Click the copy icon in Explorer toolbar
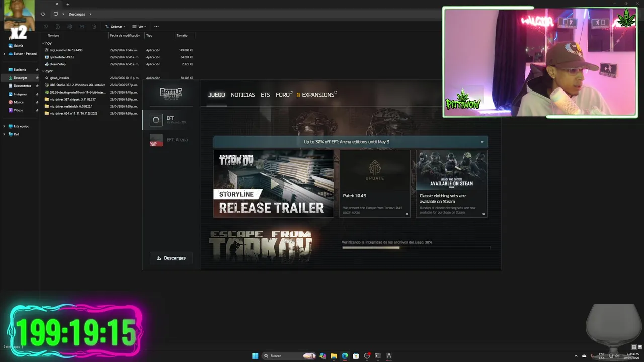This screenshot has height=362, width=644. click(x=45, y=27)
